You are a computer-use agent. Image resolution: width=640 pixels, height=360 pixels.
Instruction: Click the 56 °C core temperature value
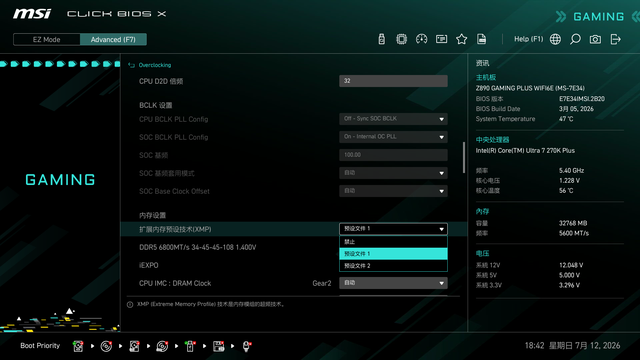point(566,191)
